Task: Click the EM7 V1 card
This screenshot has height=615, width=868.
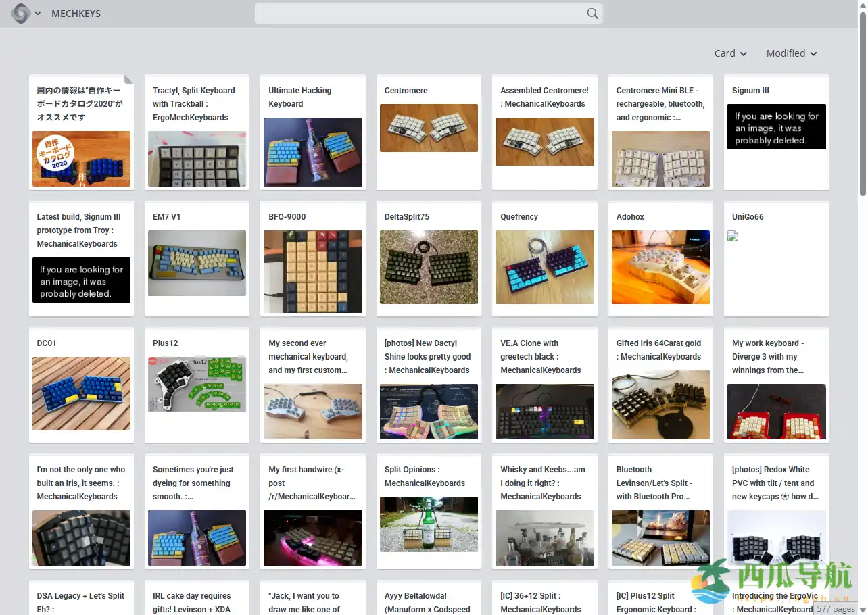Action: coord(197,258)
